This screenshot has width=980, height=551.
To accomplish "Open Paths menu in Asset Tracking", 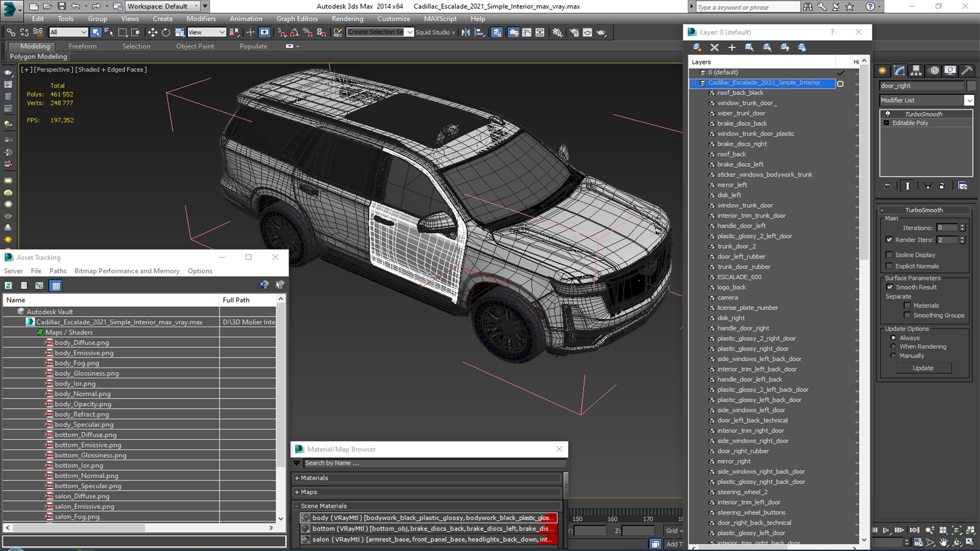I will coord(58,271).
